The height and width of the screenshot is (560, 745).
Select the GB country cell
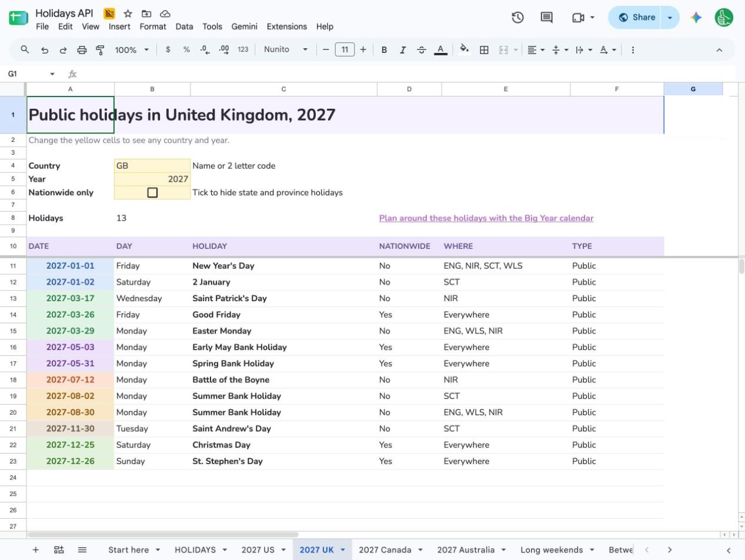(152, 166)
